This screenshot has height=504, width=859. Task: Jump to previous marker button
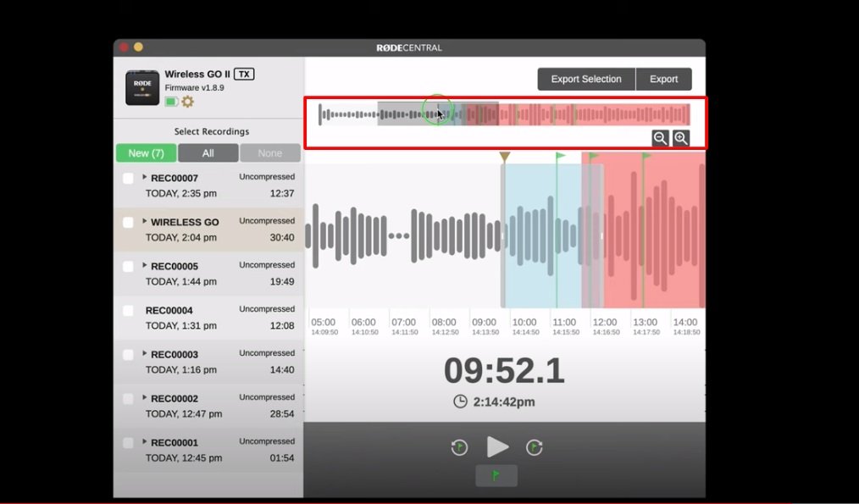click(459, 447)
